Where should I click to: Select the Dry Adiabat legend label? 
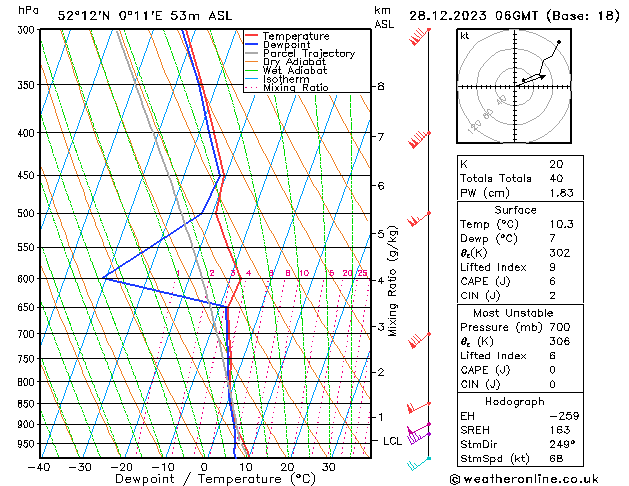(x=294, y=62)
